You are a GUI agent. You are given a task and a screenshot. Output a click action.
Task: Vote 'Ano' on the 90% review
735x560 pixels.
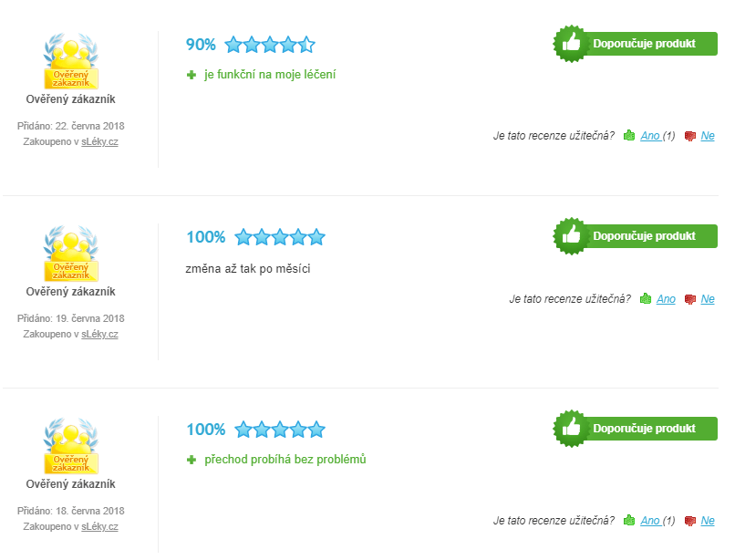(650, 136)
